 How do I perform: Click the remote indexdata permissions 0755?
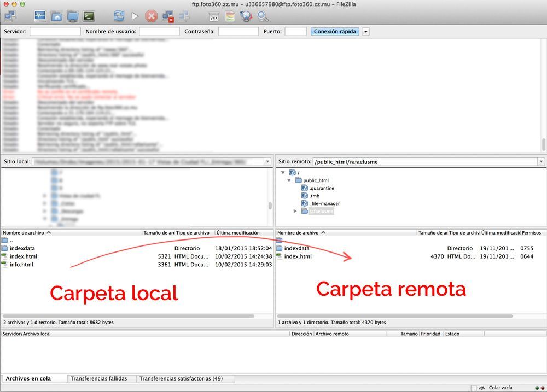coord(527,248)
